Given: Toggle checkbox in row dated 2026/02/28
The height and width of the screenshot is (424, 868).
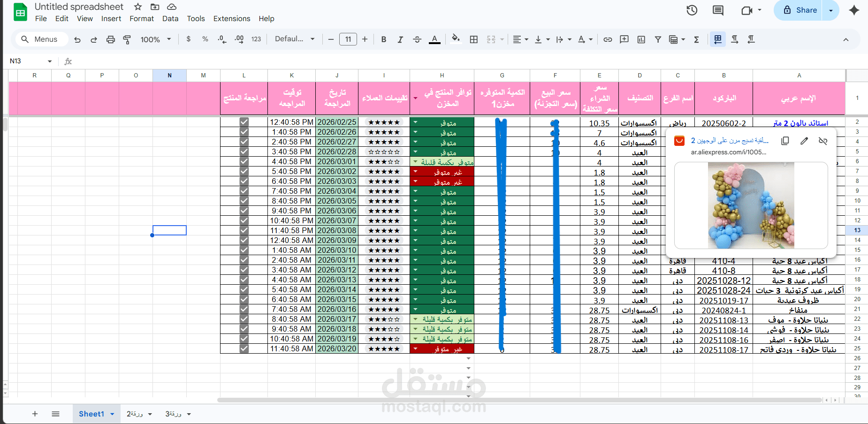Looking at the screenshot, I should pyautogui.click(x=244, y=151).
